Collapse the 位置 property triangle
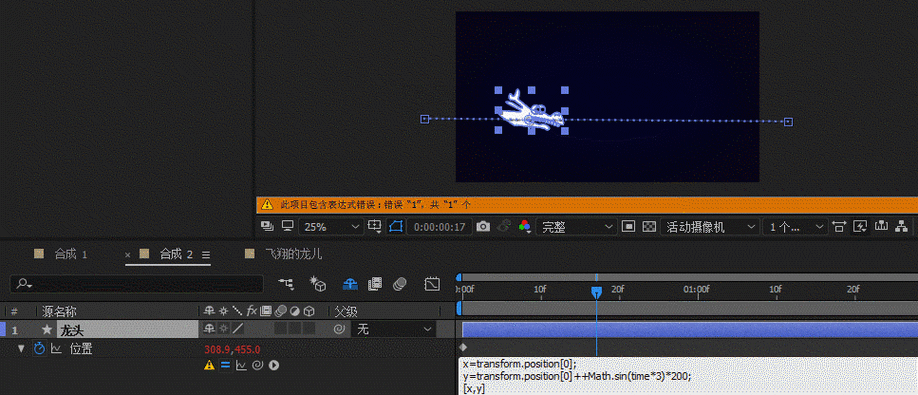The image size is (918, 395). tap(22, 349)
